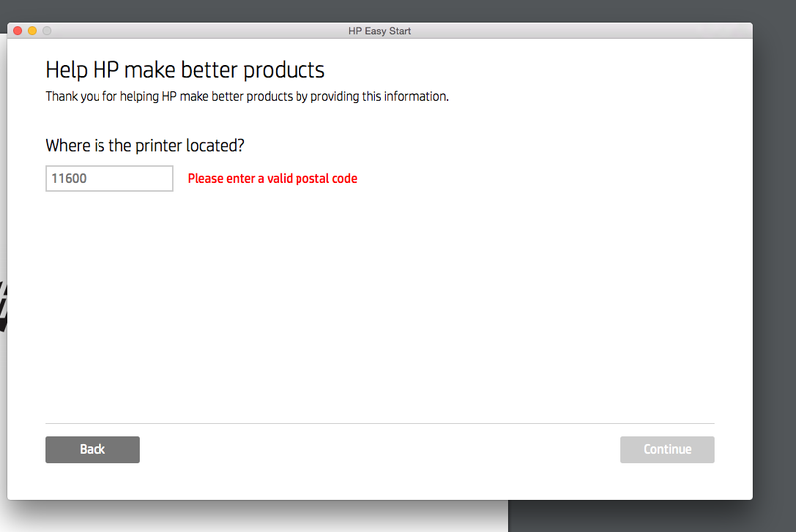Click empty title bar right of the title
This screenshot has width=796, height=532.
pyautogui.click(x=597, y=31)
